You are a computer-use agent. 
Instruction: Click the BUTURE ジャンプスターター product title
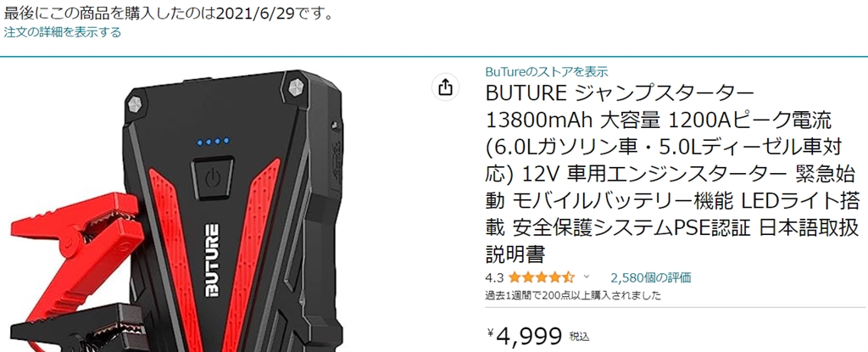click(672, 173)
